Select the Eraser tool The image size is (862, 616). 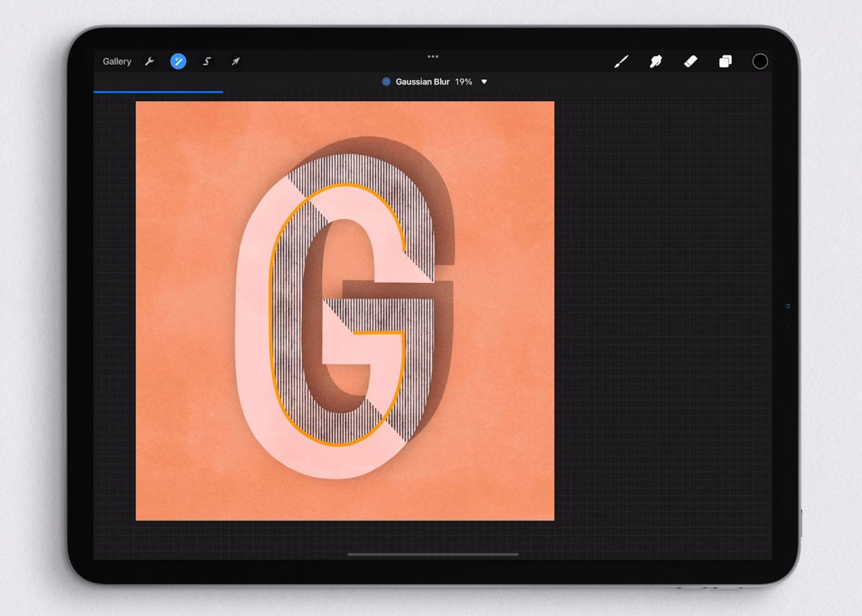pyautogui.click(x=690, y=61)
